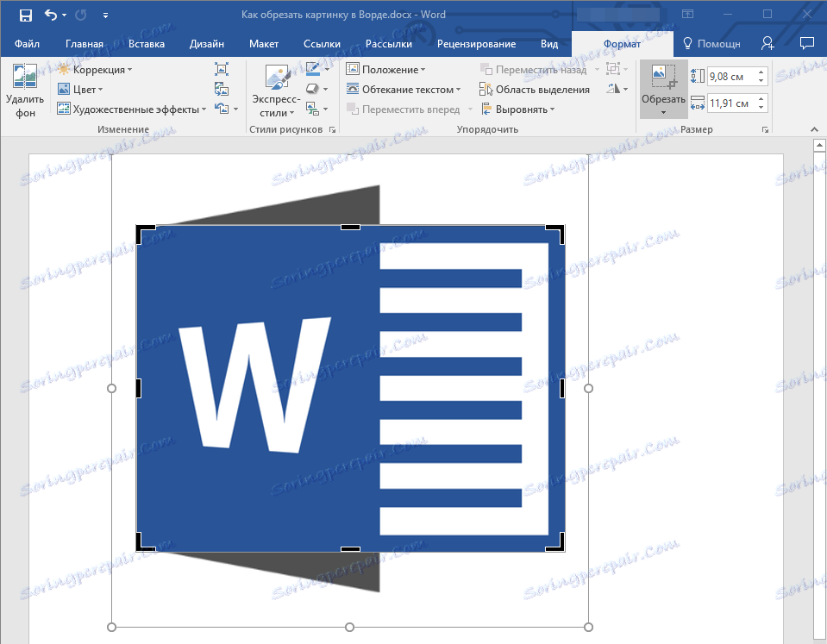Open the Выровнять dropdown
Screen dimensions: 827x644
pyautogui.click(x=517, y=109)
